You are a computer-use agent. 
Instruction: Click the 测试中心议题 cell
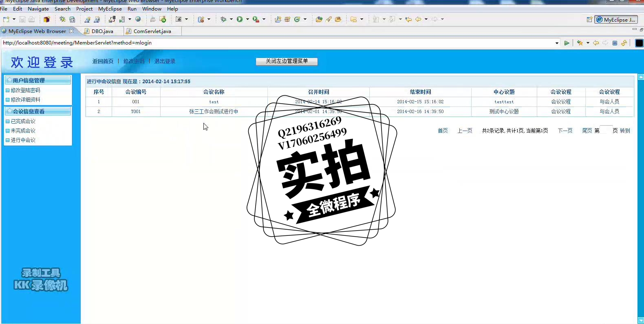click(504, 111)
